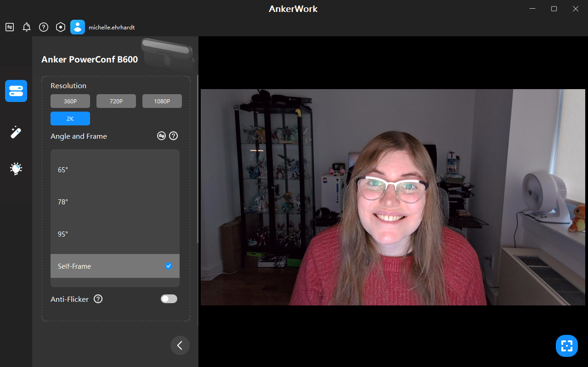Open the Angle and Frame help icon

[x=173, y=136]
